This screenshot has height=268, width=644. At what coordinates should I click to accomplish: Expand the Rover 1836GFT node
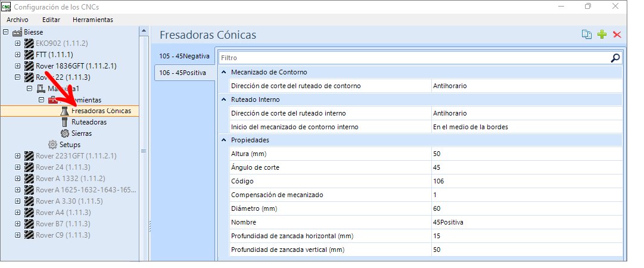[x=17, y=66]
